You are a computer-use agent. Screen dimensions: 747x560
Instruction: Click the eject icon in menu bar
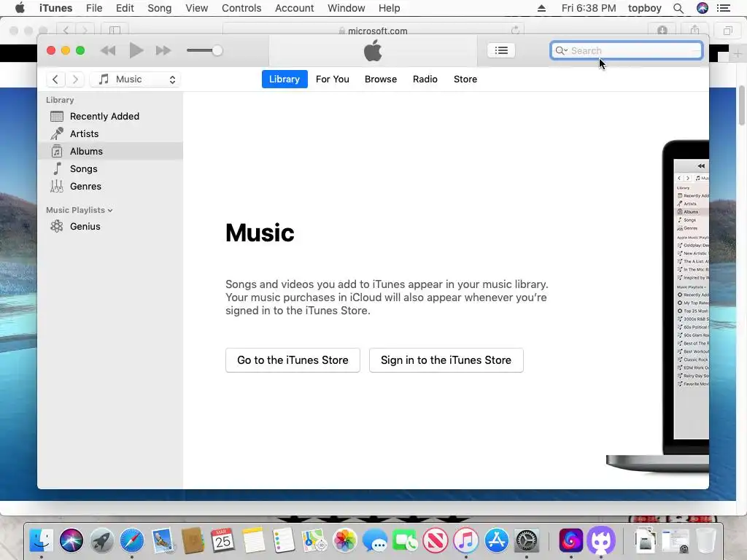542,8
